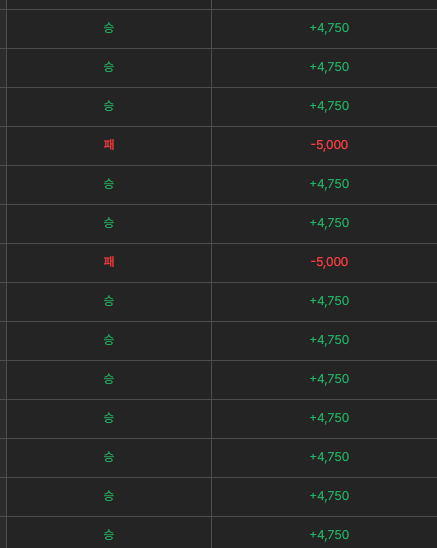Select 승 directly above the first 패
Image resolution: width=437 pixels, height=548 pixels.
(109, 106)
